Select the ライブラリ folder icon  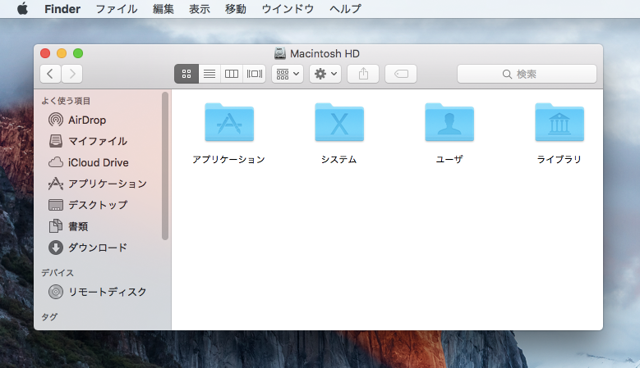point(560,122)
